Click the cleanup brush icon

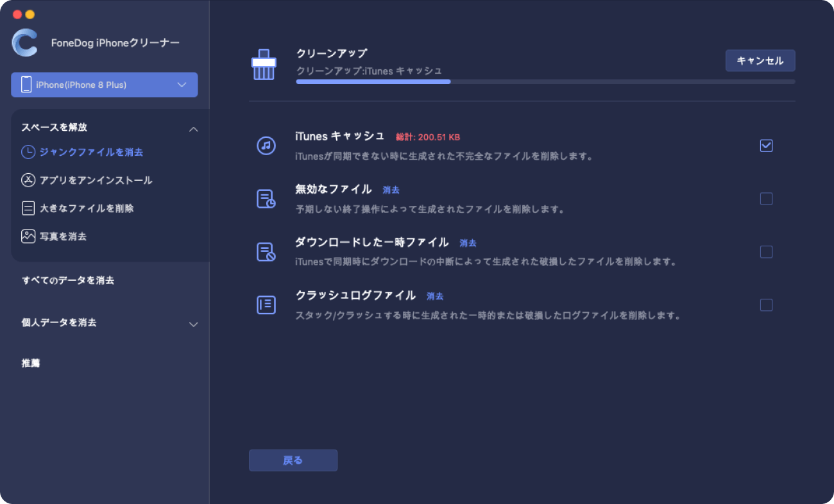coord(264,65)
